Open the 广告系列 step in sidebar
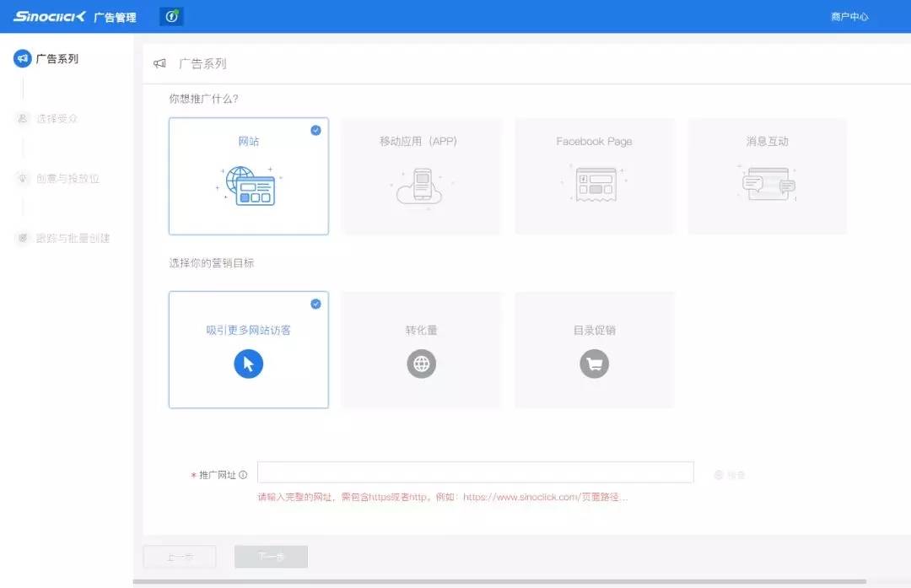This screenshot has height=588, width=911. pyautogui.click(x=56, y=59)
